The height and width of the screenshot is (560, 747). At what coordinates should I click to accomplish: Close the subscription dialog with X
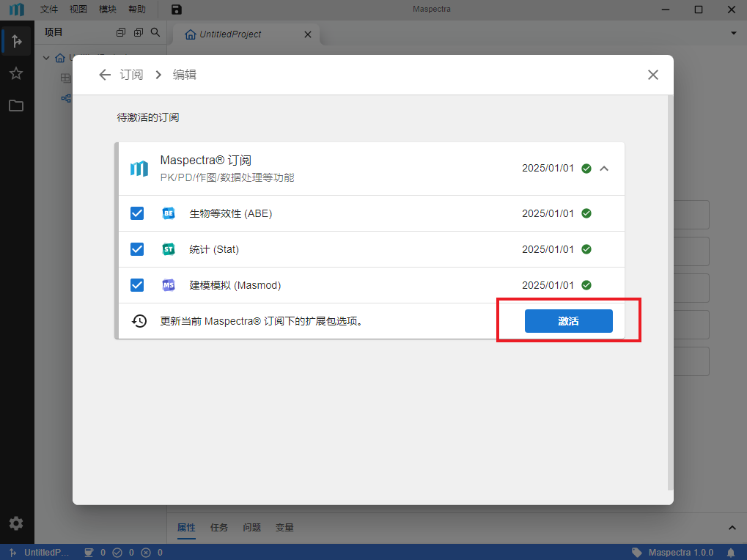coord(653,75)
